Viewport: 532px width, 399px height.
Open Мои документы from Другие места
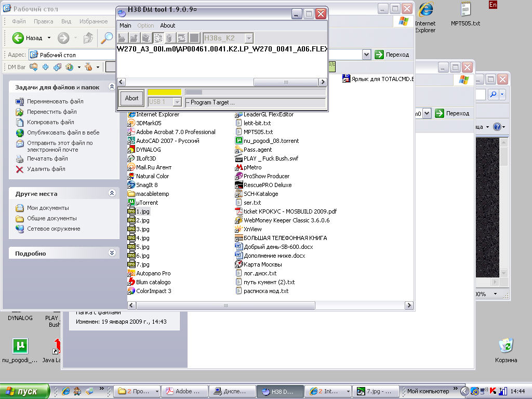point(48,208)
